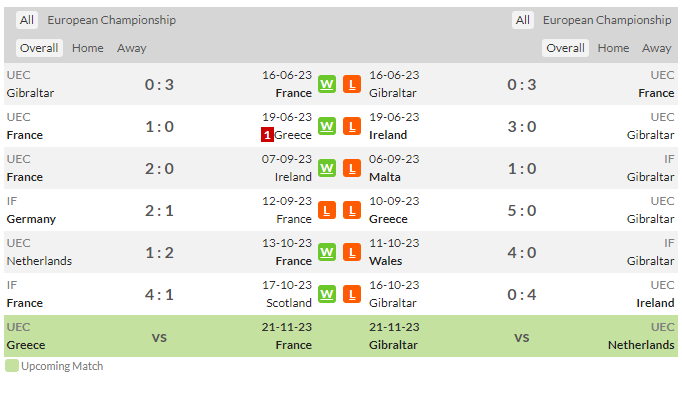Click the green Upcoming Match legend swatch

pyautogui.click(x=12, y=366)
